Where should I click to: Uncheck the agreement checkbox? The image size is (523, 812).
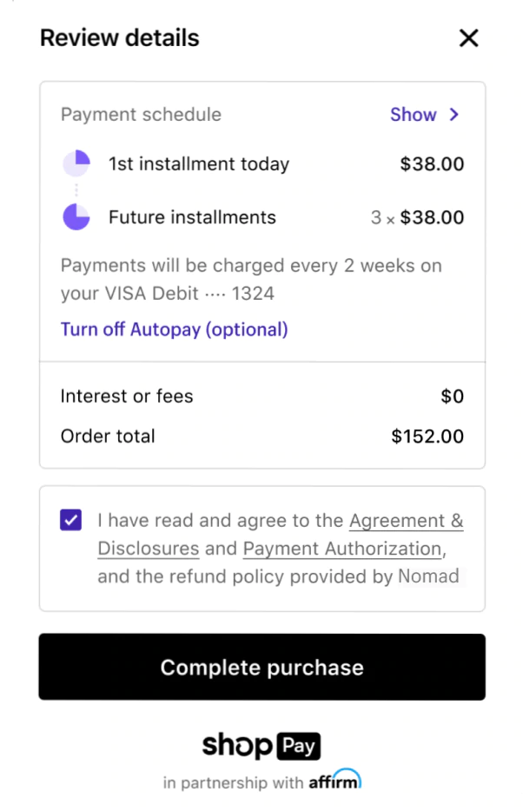(x=71, y=521)
